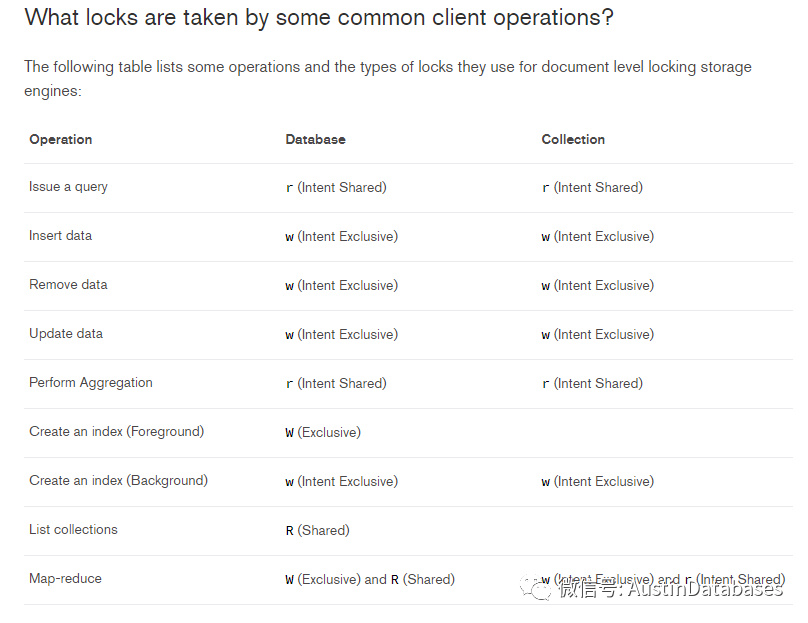
Task: Select the Update data operation cell
Action: [66, 334]
